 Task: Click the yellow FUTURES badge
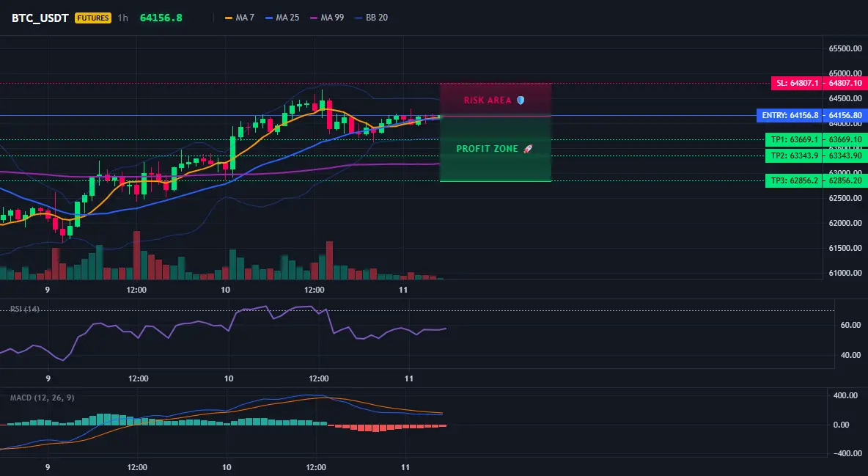[93, 18]
